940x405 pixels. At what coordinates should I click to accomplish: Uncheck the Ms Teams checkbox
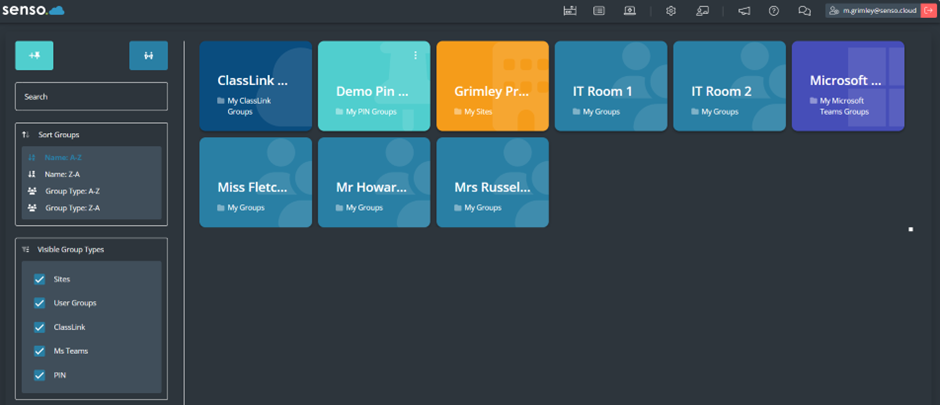coord(40,351)
